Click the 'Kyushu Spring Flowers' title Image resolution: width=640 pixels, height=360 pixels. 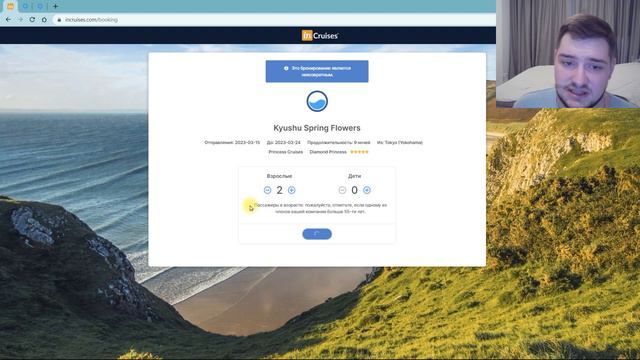pos(317,128)
